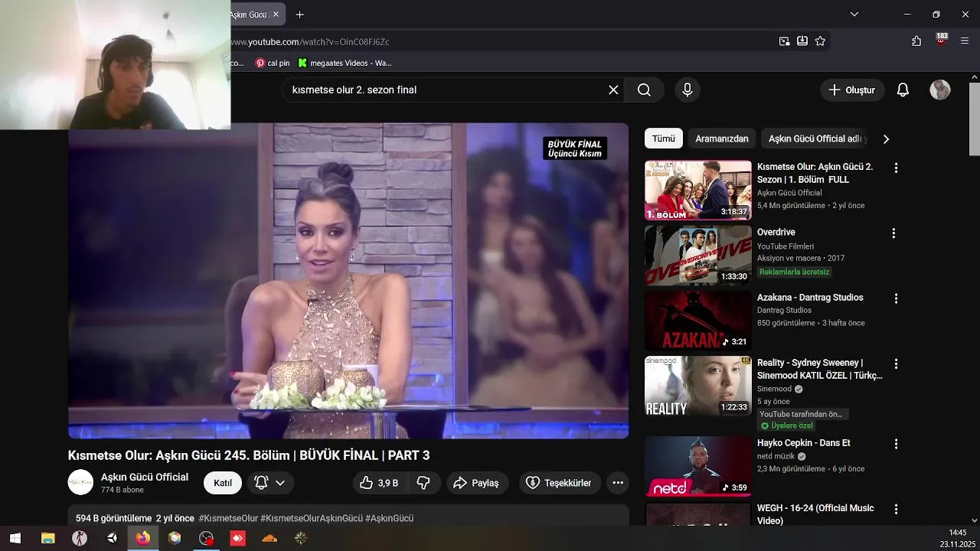The width and height of the screenshot is (980, 551).
Task: Open the Firefox hamburger menu
Action: click(x=965, y=41)
